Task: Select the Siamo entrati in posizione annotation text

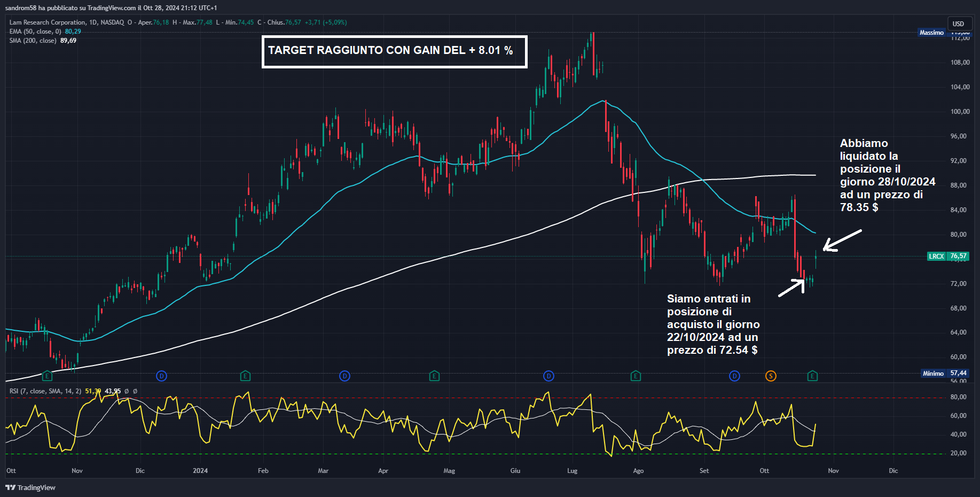Action: [x=714, y=324]
